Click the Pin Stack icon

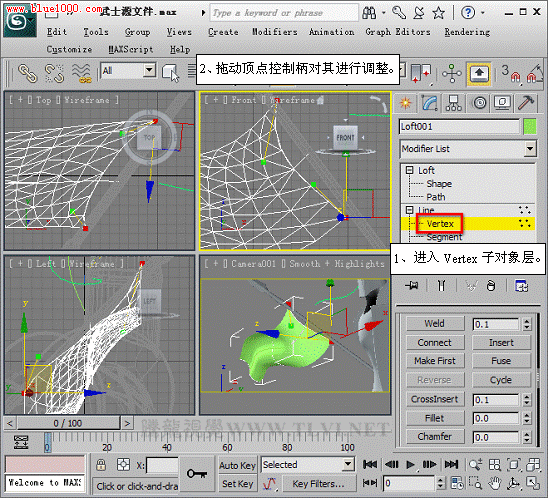(411, 286)
